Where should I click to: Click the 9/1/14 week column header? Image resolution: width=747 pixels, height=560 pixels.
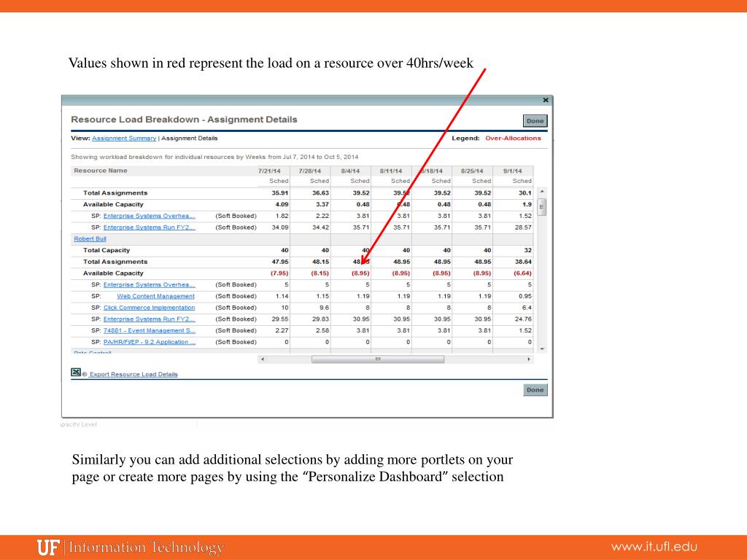coord(513,171)
